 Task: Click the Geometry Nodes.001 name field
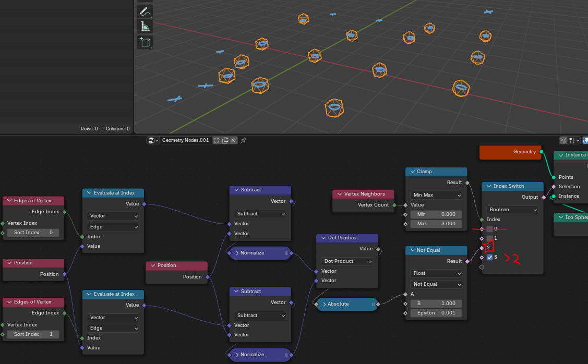pyautogui.click(x=186, y=140)
